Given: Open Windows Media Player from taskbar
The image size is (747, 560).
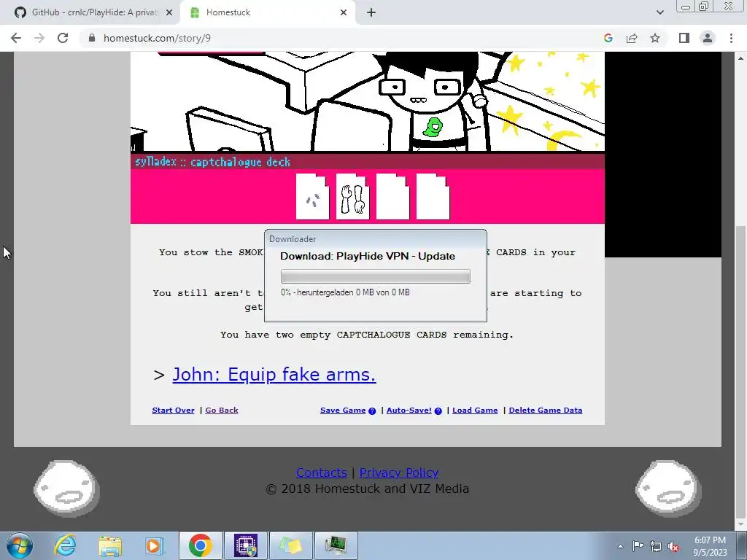Looking at the screenshot, I should tap(154, 545).
